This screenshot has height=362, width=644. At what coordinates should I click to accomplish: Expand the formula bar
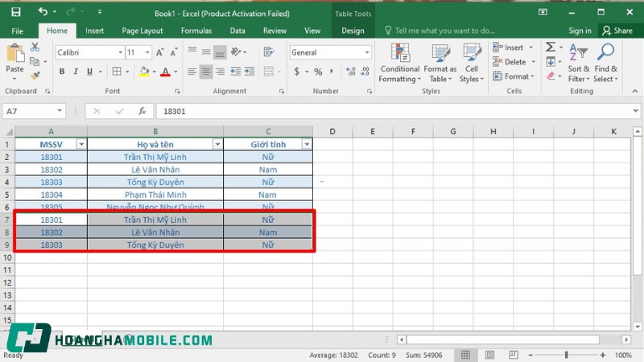[x=635, y=111]
